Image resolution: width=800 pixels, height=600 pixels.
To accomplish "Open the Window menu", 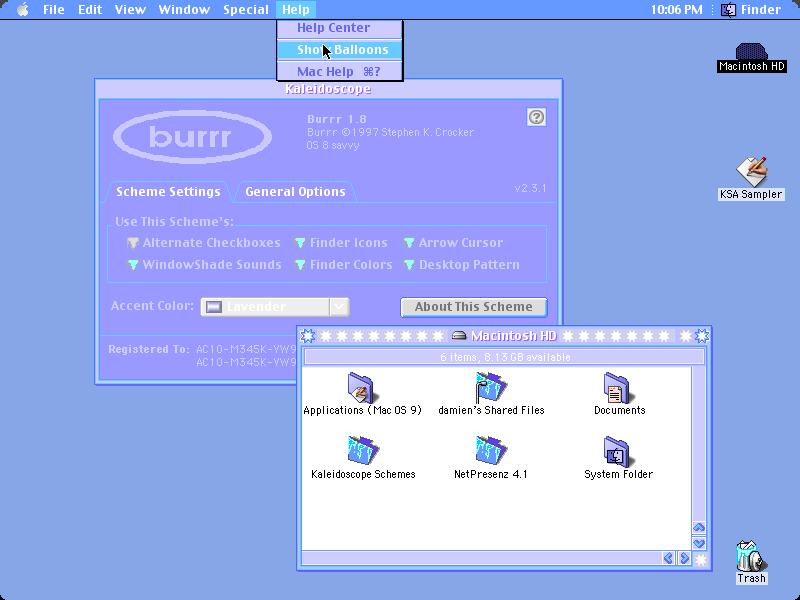I will click(x=184, y=10).
